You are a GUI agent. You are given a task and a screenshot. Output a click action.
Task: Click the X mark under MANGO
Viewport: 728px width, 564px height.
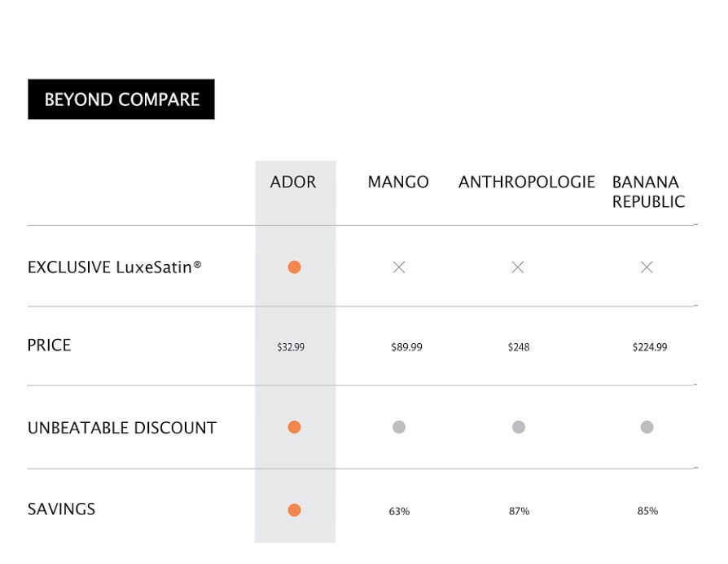point(399,267)
